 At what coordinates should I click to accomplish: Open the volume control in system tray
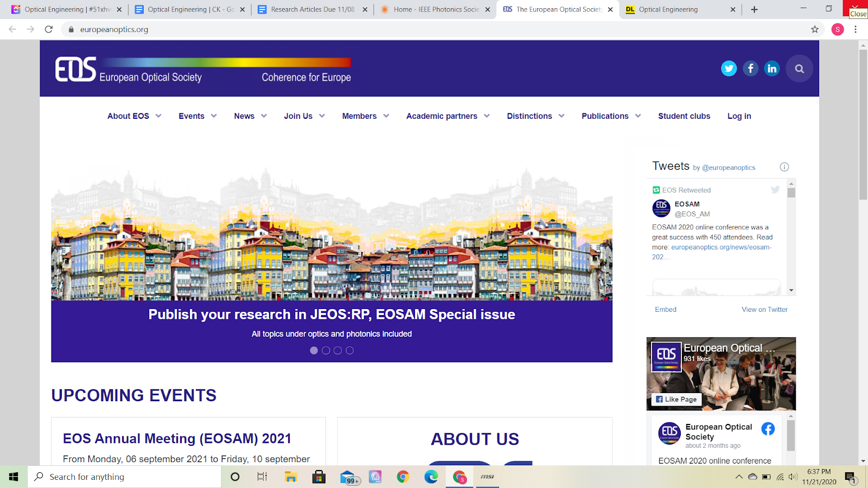(x=793, y=477)
